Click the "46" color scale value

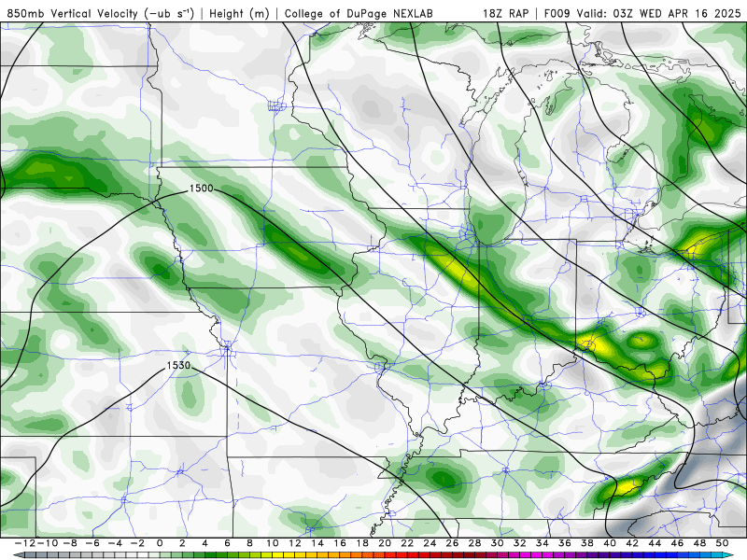(x=676, y=543)
